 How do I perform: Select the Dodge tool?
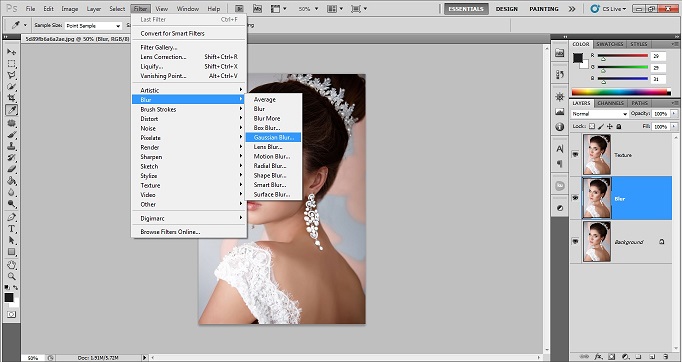[x=11, y=204]
